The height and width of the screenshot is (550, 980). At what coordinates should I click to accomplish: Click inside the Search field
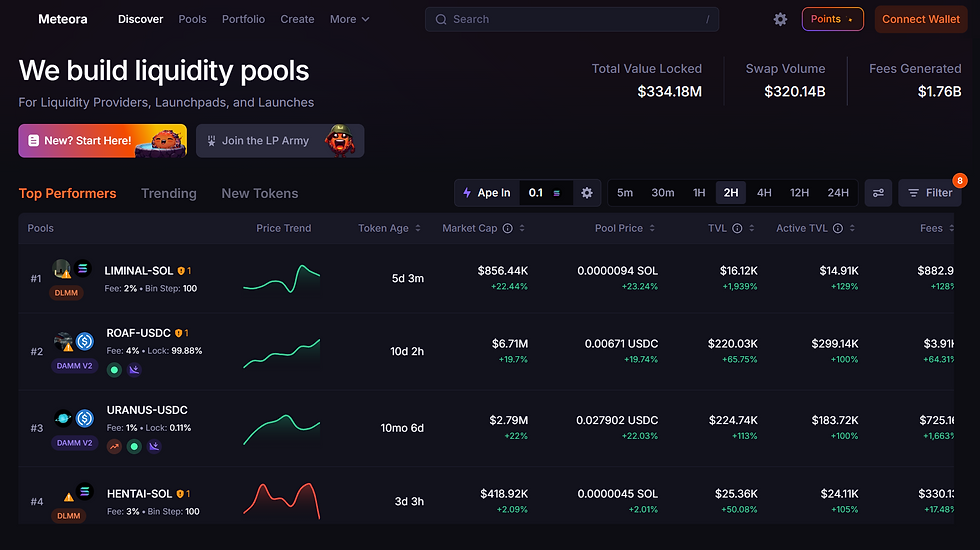(572, 19)
